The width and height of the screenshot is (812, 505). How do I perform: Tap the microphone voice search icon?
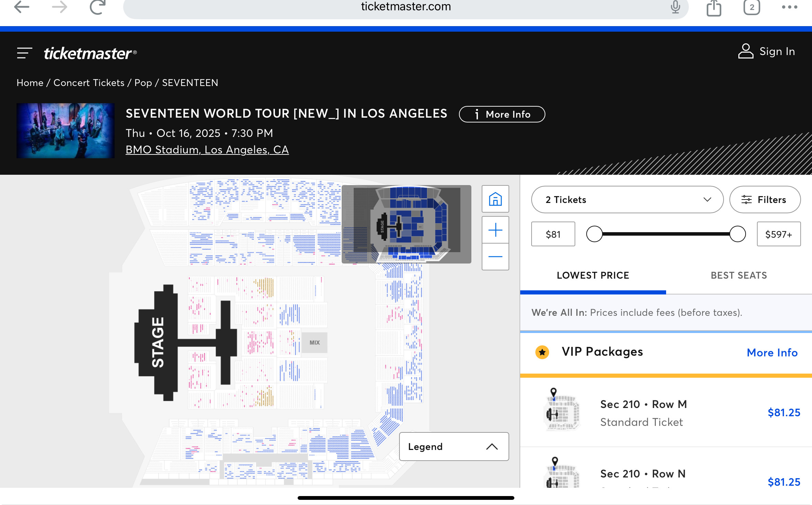point(675,7)
